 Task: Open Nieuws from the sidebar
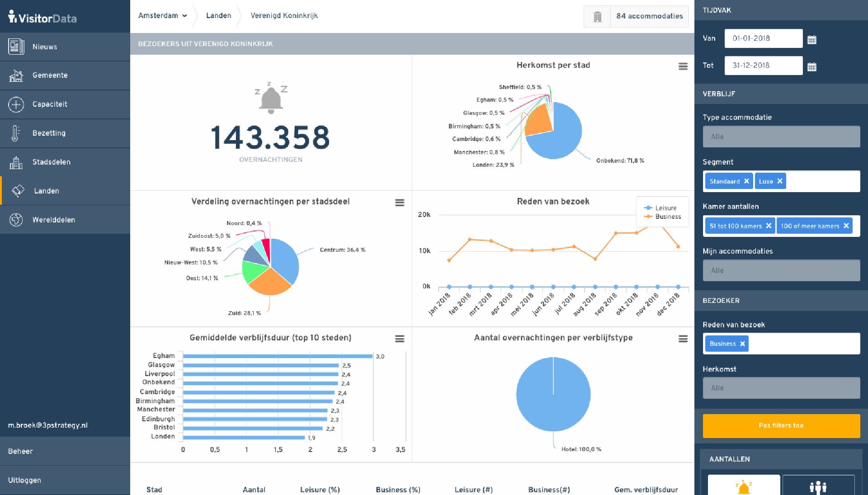(44, 47)
